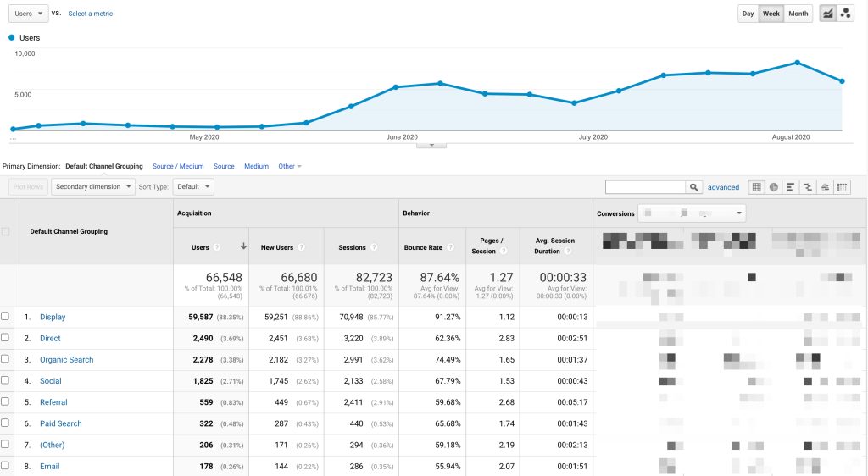Image resolution: width=868 pixels, height=476 pixels.
Task: Open the (Other) channel link
Action: 52,445
